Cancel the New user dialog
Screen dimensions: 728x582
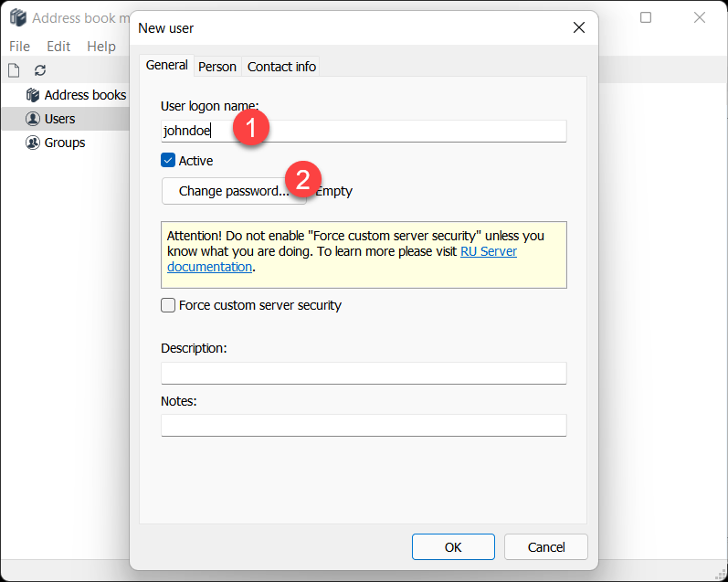[x=546, y=547]
